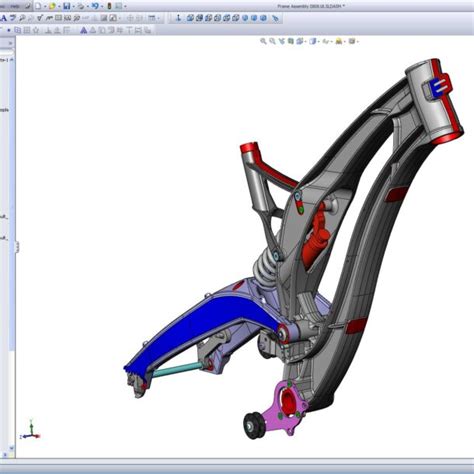Image resolution: width=474 pixels, height=474 pixels.
Task: Click the star icon in third toolbar row
Action: (36, 30)
